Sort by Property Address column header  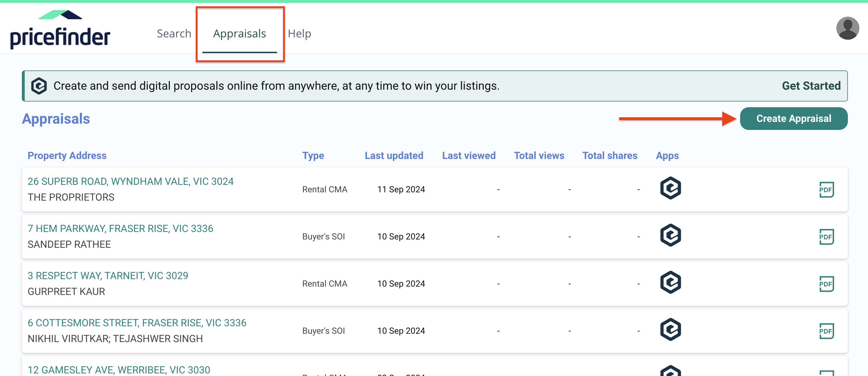(67, 155)
